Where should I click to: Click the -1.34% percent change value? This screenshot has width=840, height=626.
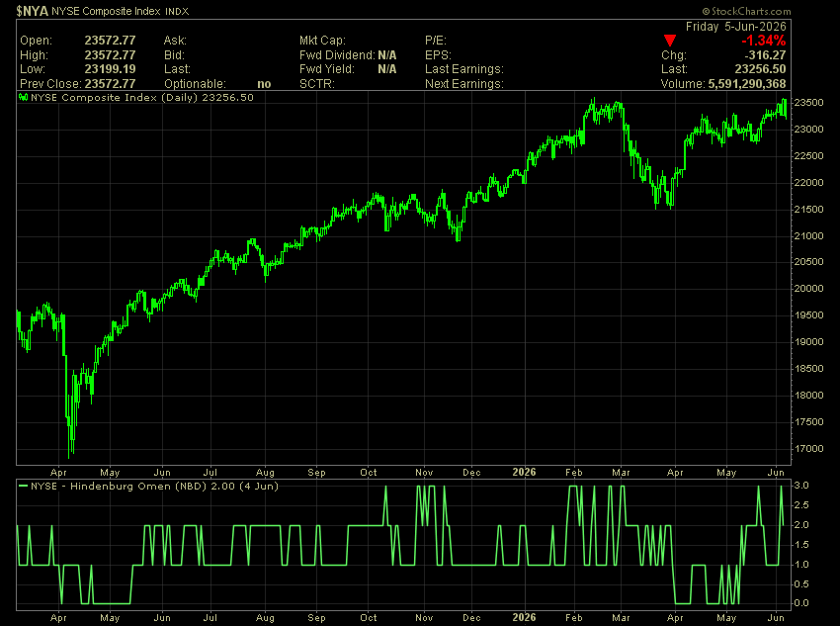click(763, 41)
